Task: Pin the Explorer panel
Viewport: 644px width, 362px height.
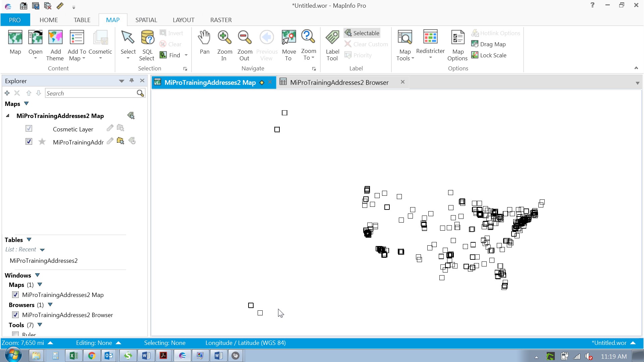Action: tap(131, 80)
